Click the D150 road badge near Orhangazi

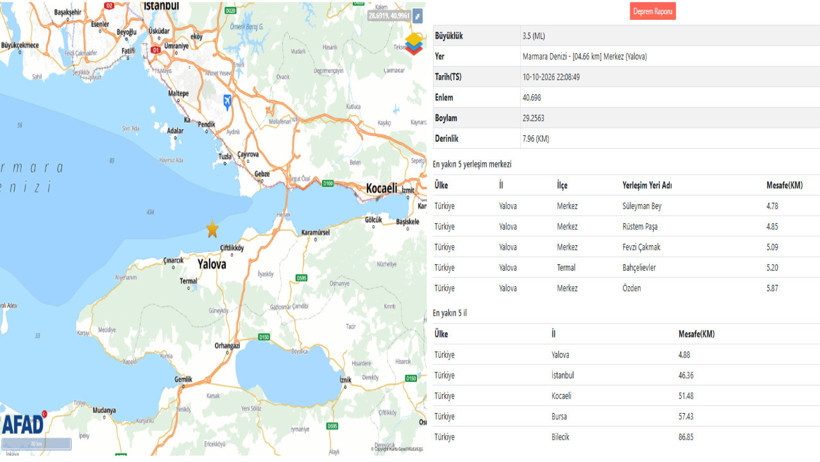[x=264, y=337]
